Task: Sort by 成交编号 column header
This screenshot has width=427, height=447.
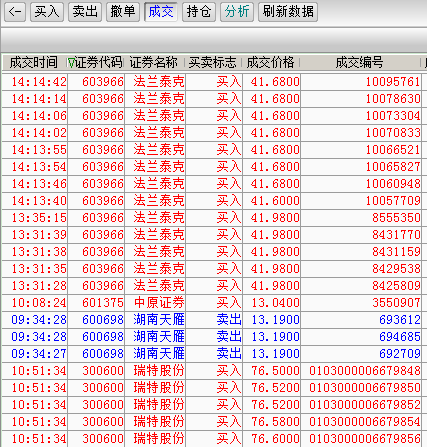Action: coord(359,62)
